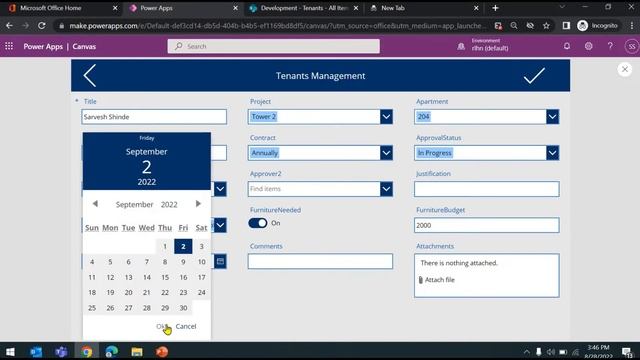Open Chrome three-dot menu
Image resolution: width=640 pixels, height=360 pixels.
(632, 25)
